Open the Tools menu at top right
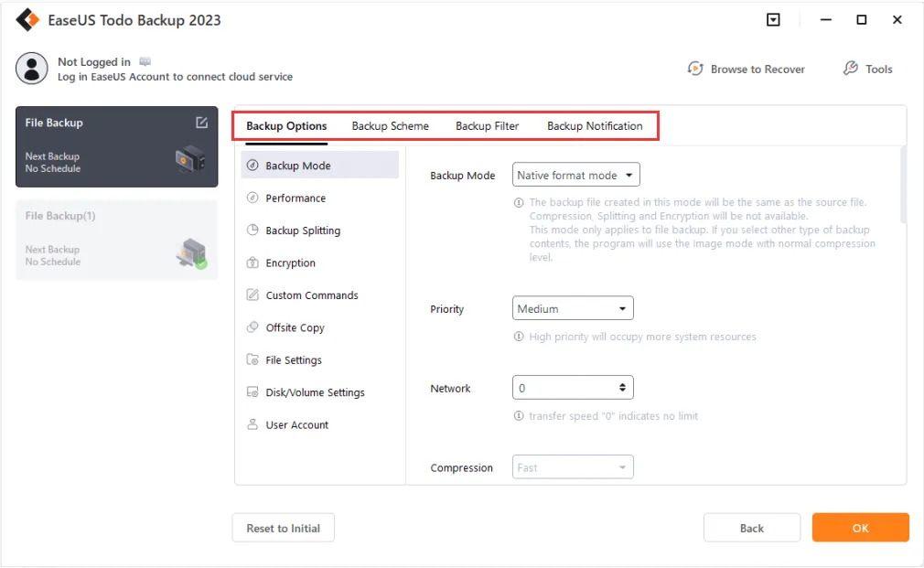Image resolution: width=924 pixels, height=568 pixels. tap(866, 69)
